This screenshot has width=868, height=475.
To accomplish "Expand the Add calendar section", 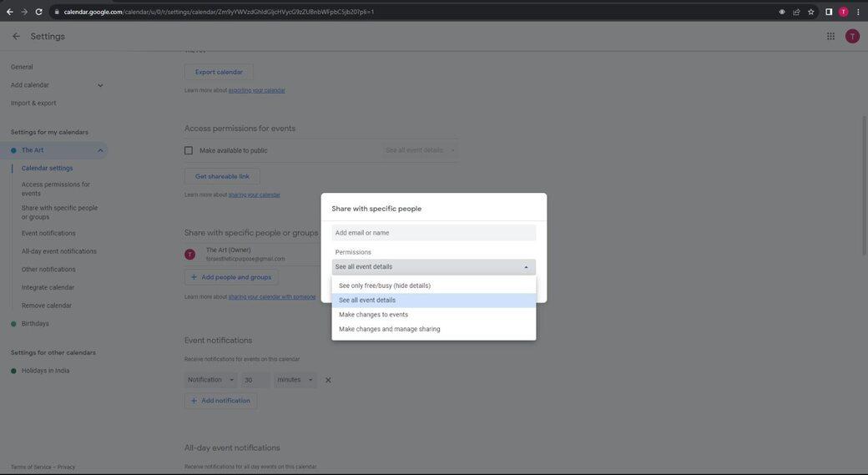I will click(100, 85).
